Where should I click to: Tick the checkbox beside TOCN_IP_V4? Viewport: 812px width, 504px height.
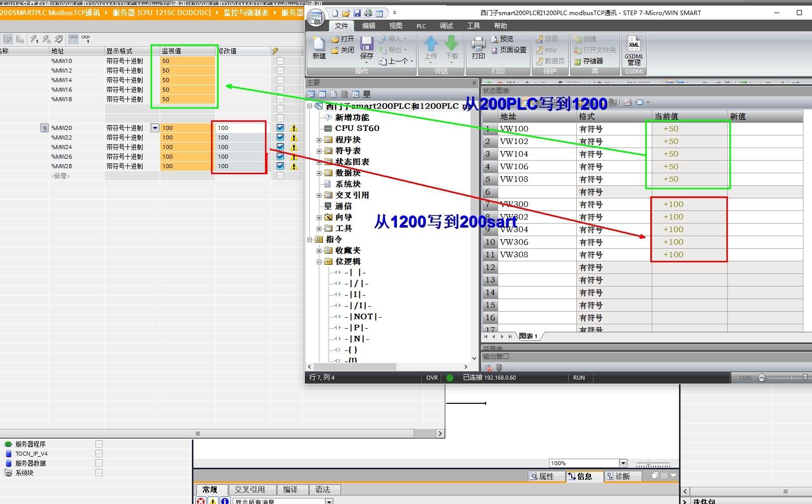[x=99, y=454]
